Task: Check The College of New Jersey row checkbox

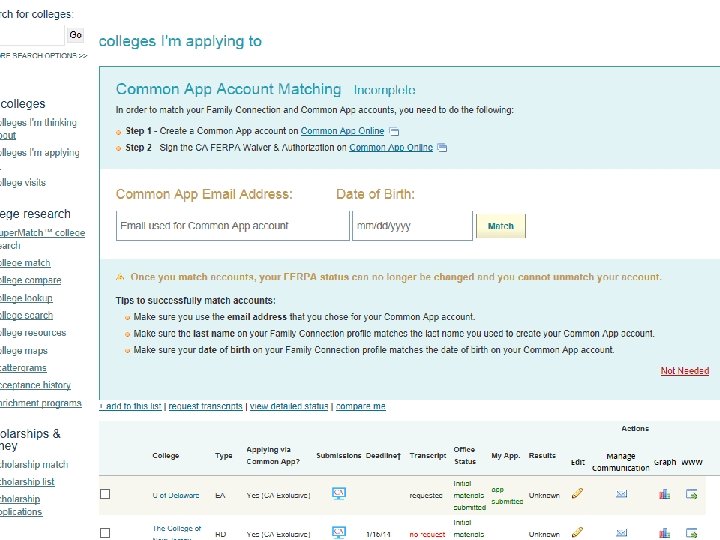Action: pos(105,533)
